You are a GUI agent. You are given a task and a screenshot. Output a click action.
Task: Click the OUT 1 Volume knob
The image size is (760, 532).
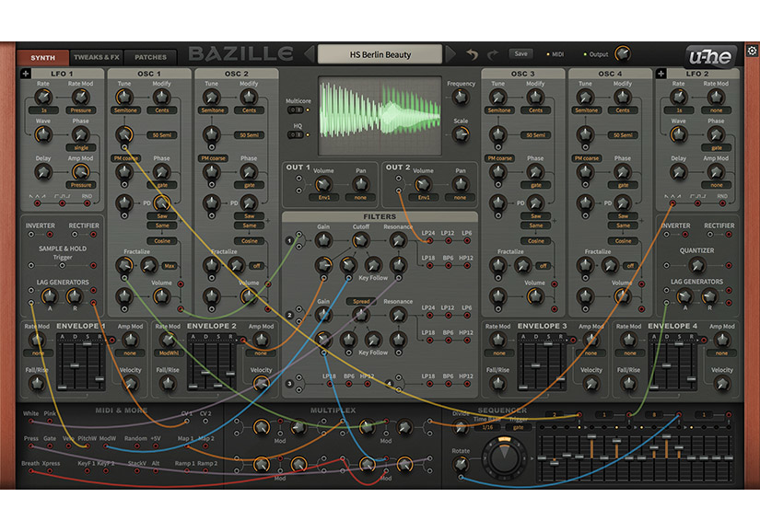tap(323, 184)
